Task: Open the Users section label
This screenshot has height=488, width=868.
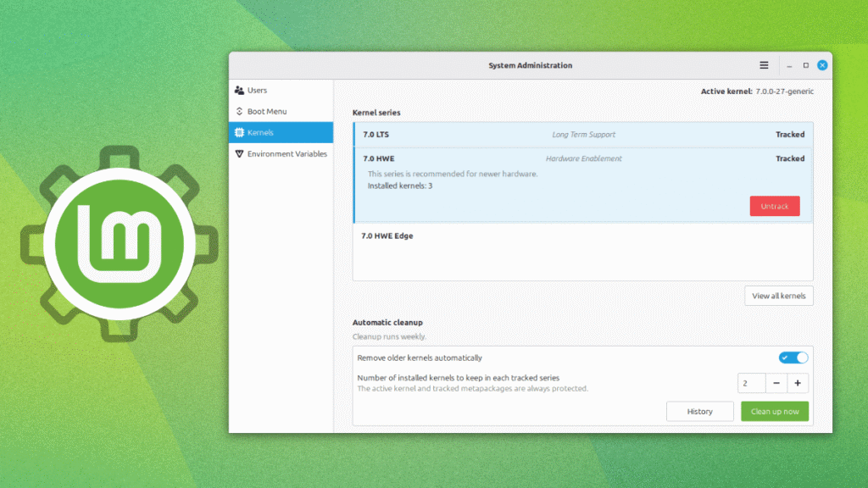Action: pos(257,90)
